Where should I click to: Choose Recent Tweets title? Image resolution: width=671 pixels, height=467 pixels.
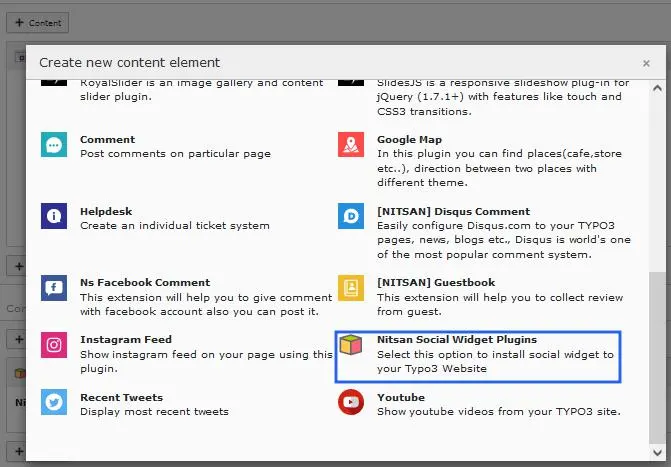(x=122, y=397)
